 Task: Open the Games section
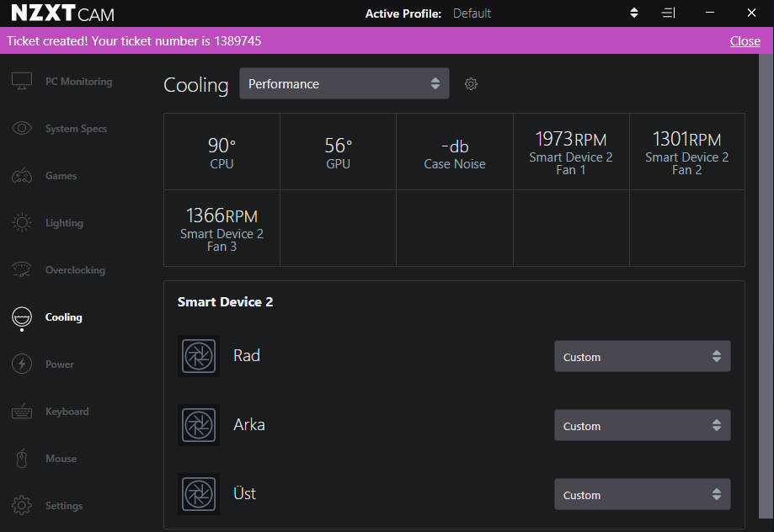[61, 176]
